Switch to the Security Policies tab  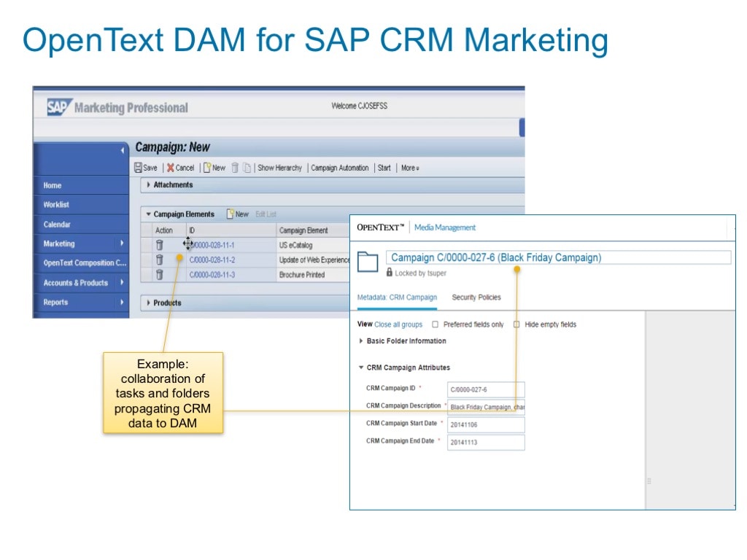tap(476, 297)
